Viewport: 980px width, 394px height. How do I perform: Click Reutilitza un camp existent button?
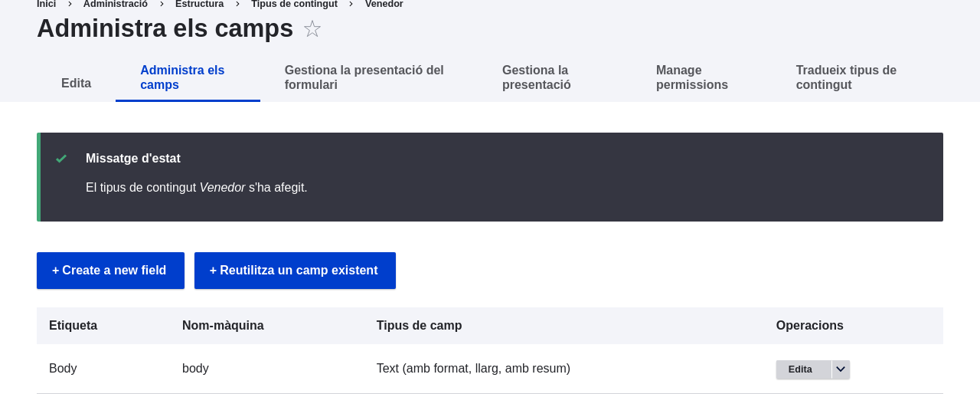tap(295, 271)
